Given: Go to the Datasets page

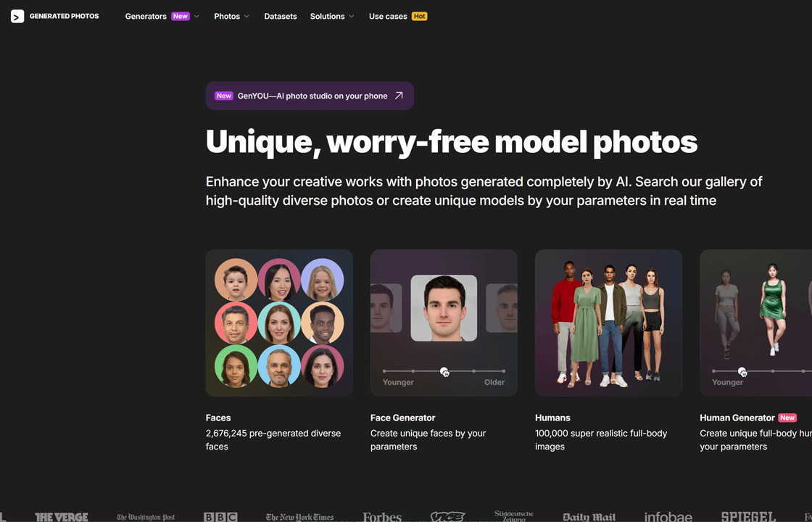Looking at the screenshot, I should [x=280, y=17].
